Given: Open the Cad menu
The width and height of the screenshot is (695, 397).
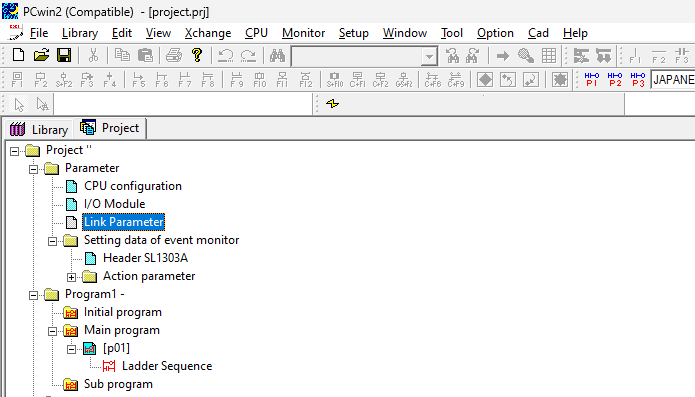Looking at the screenshot, I should 538,33.
